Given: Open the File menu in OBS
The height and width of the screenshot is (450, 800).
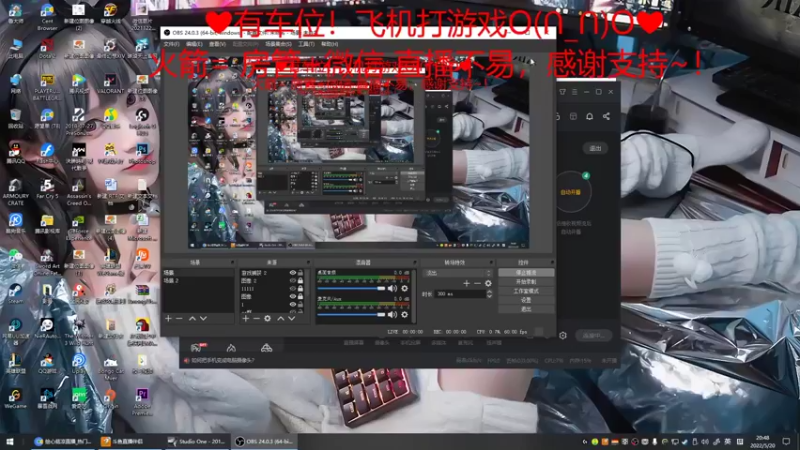Looking at the screenshot, I should point(171,44).
